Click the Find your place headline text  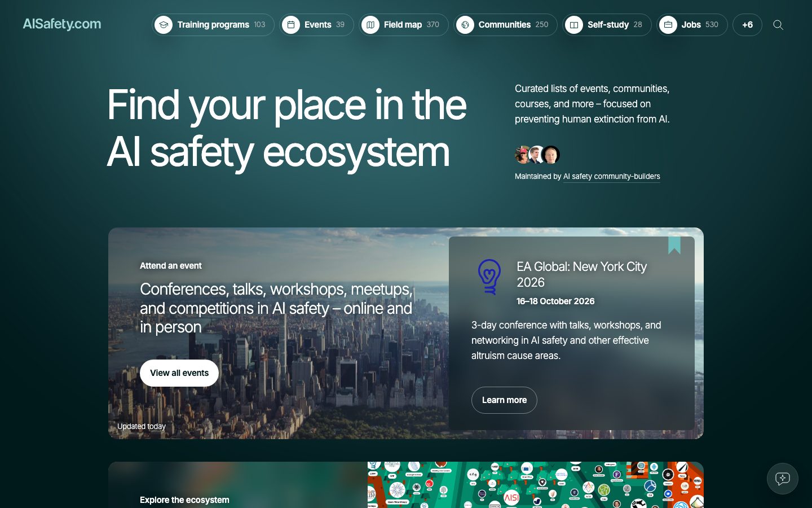pos(286,129)
